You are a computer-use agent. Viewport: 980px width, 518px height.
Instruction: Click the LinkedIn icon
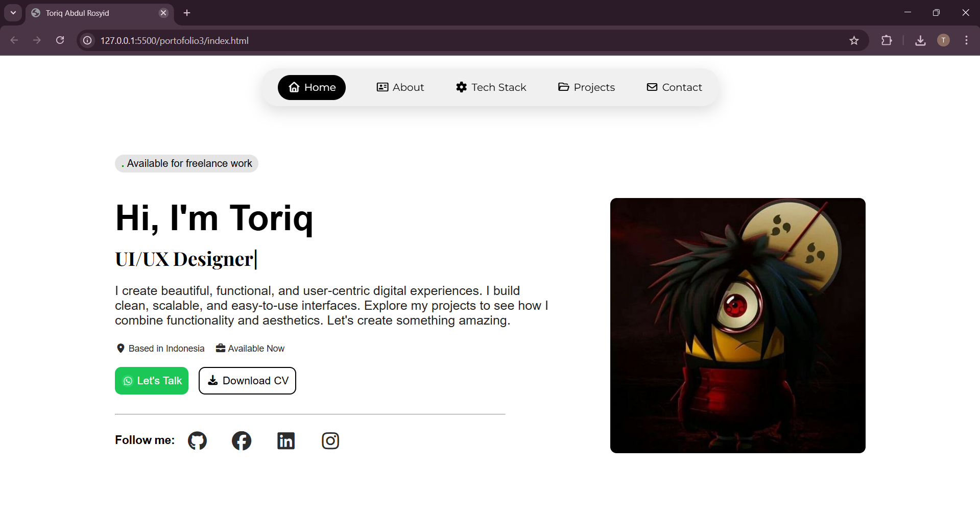285,440
